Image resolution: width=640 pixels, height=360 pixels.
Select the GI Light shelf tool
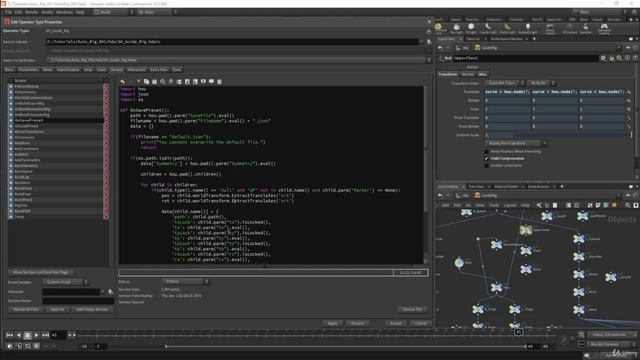point(471,29)
